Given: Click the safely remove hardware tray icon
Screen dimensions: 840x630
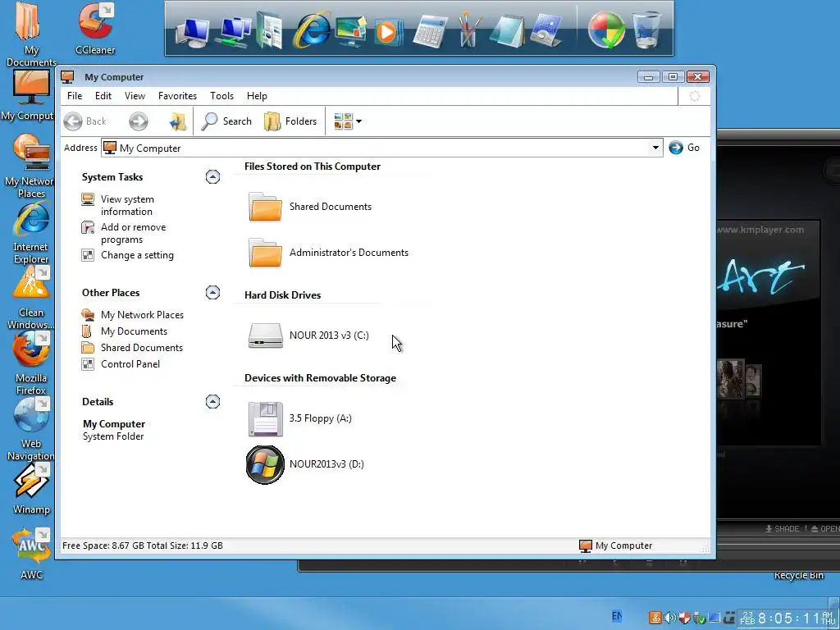Looking at the screenshot, I should tap(699, 619).
